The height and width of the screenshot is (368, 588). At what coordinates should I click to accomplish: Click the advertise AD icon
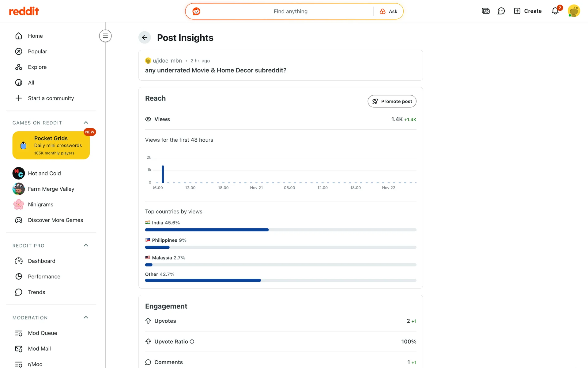pos(485,11)
